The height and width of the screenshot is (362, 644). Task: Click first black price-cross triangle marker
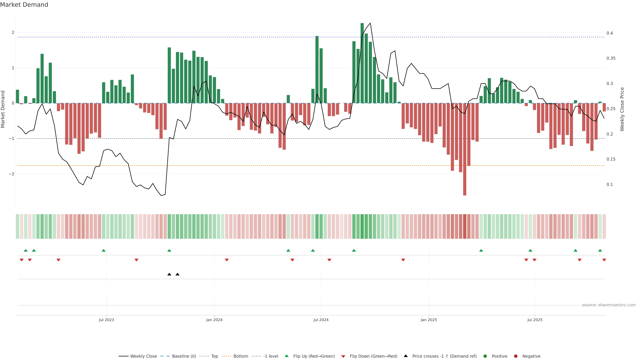coord(169,274)
